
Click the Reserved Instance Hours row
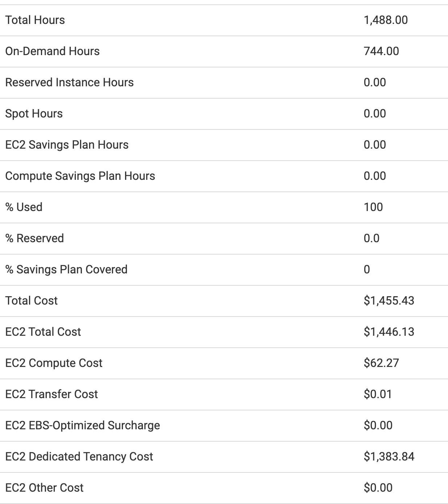tap(69, 82)
